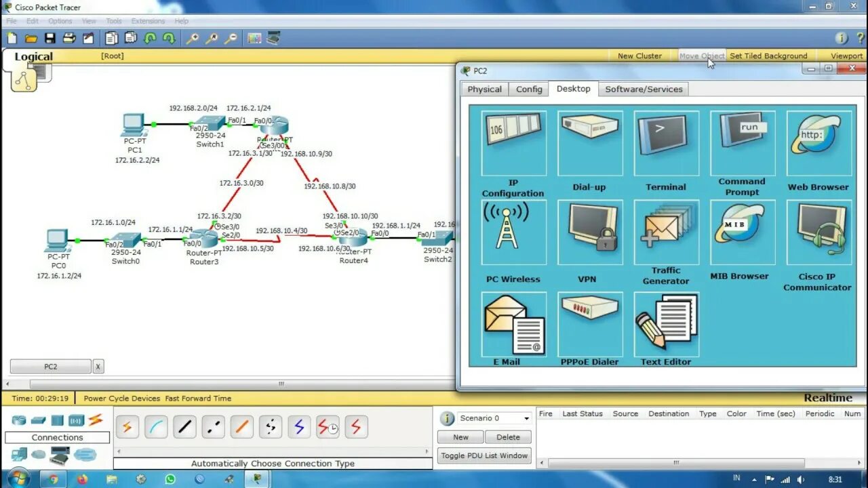Select Switch1 on the workspace

(210, 124)
